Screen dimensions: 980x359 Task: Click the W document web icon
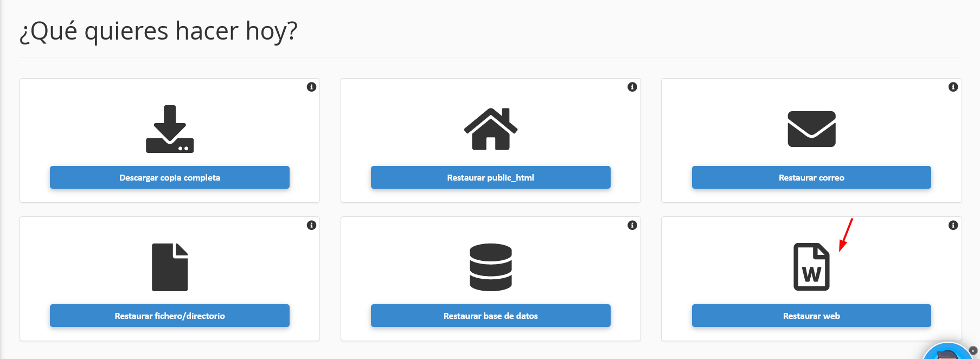[x=811, y=267]
